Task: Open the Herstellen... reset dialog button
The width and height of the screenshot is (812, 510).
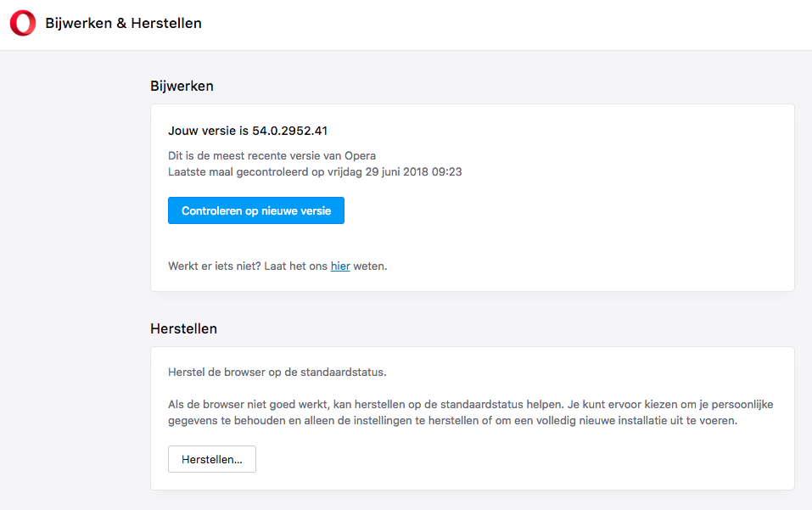Action: (212, 459)
